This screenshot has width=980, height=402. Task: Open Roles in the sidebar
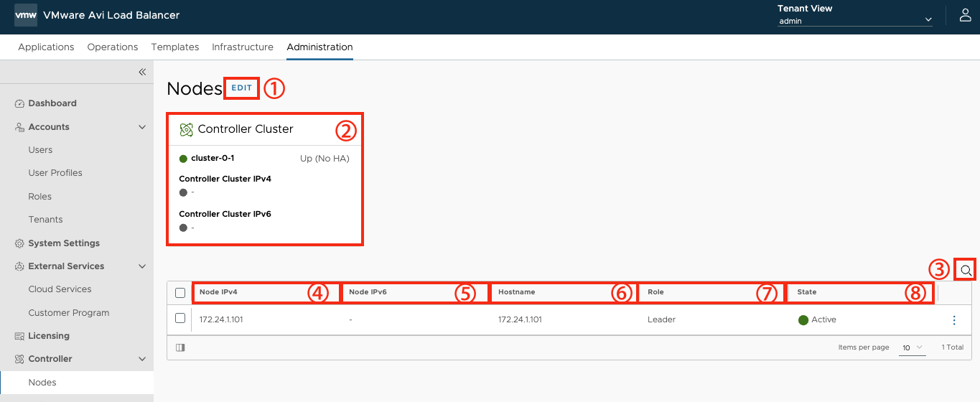[39, 197]
